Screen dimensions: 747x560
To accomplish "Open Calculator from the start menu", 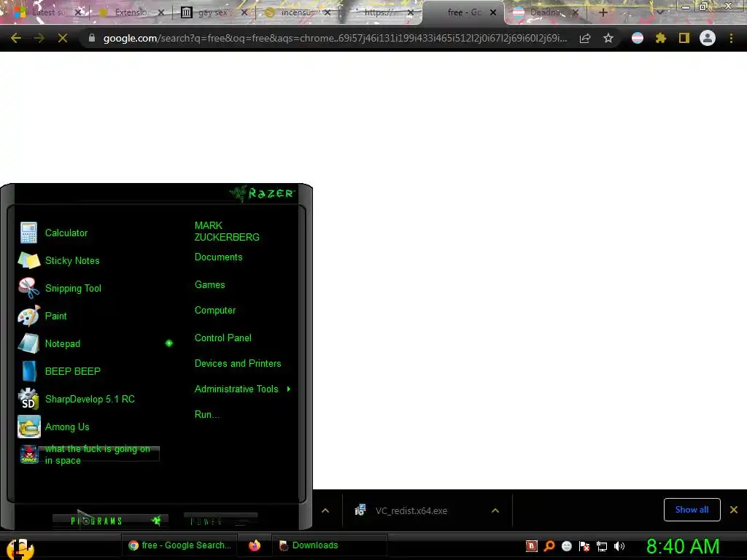I will click(x=66, y=233).
